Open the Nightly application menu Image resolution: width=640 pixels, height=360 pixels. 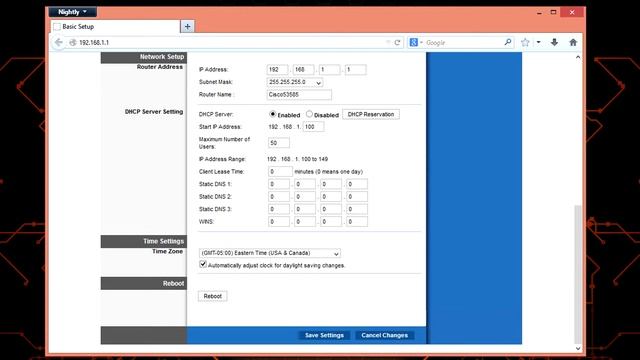click(73, 12)
